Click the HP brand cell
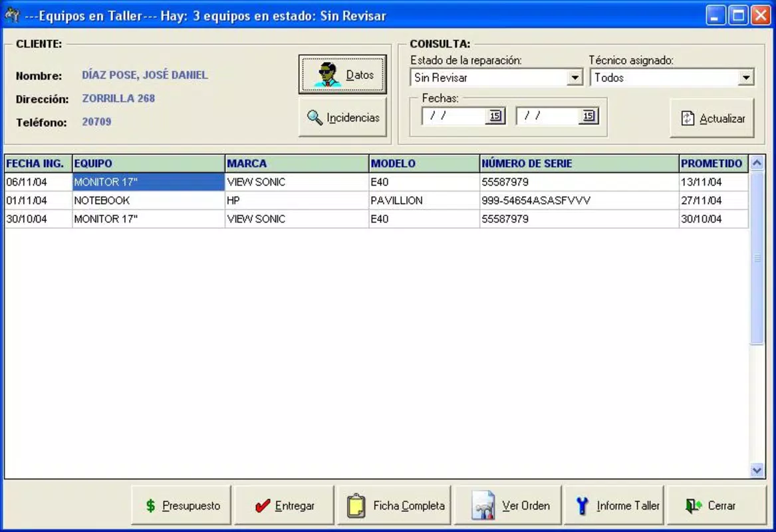The height and width of the screenshot is (532, 776). coord(297,200)
